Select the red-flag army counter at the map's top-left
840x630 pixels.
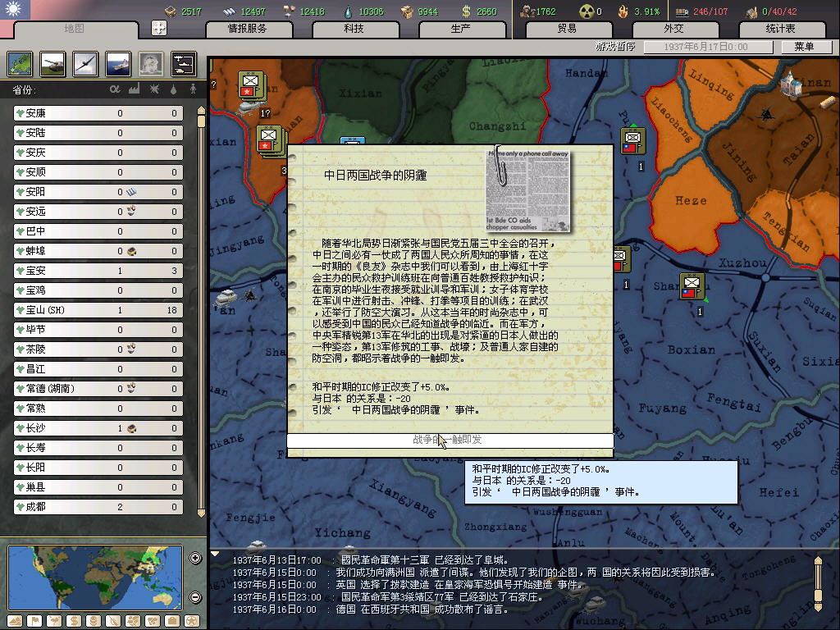click(x=251, y=84)
